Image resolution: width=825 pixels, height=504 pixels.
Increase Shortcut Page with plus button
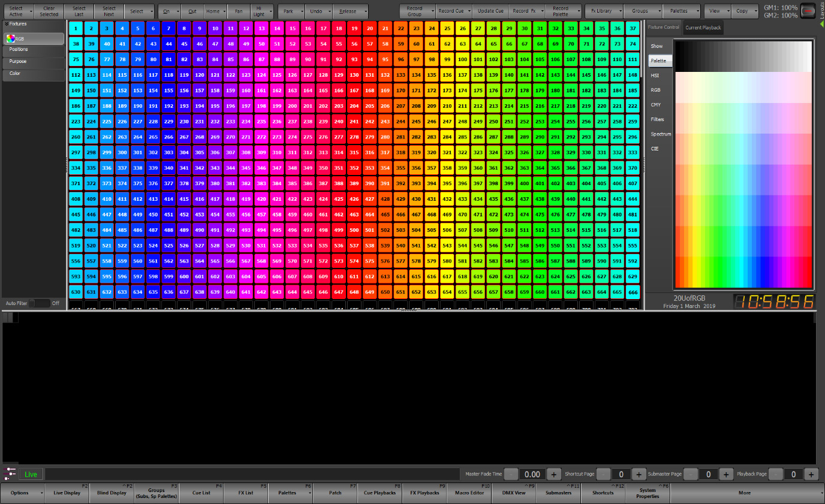(x=639, y=474)
